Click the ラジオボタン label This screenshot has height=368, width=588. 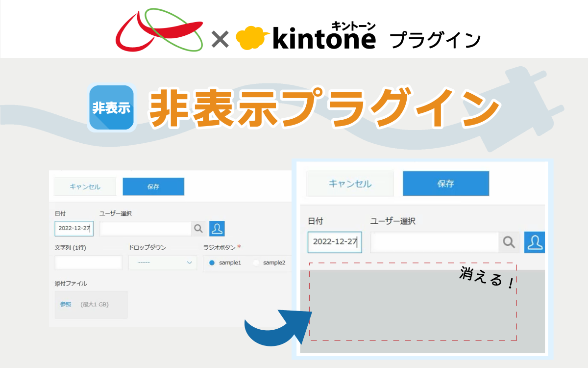click(x=220, y=247)
